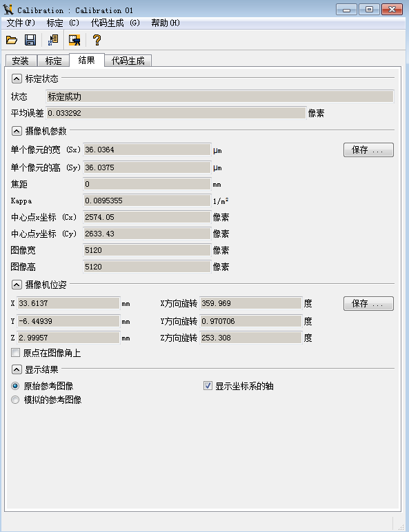Click 保存 button for camera pose

point(368,303)
